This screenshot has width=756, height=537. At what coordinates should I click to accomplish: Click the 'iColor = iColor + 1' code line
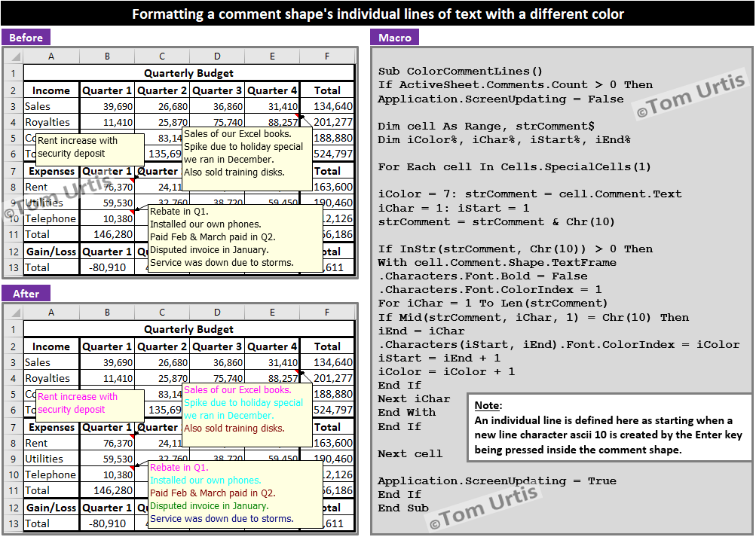[446, 371]
